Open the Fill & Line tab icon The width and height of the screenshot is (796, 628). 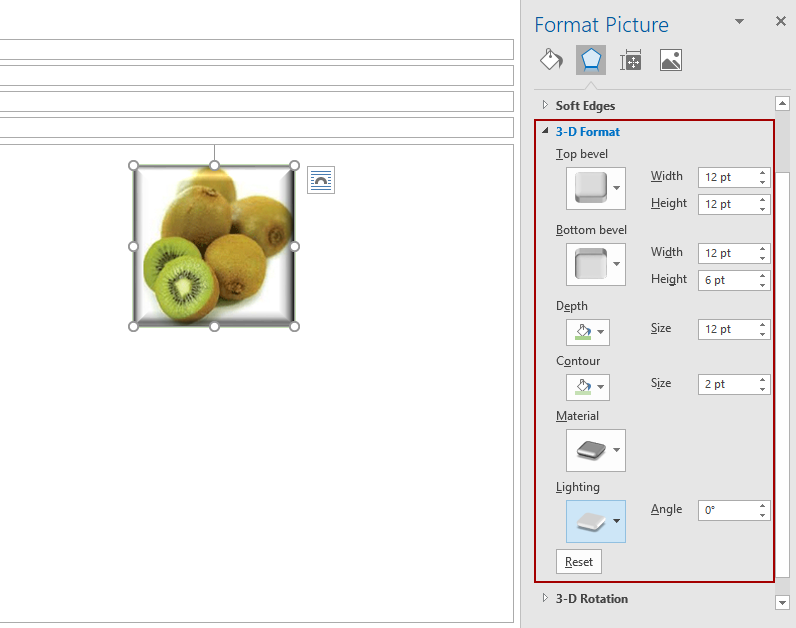551,60
